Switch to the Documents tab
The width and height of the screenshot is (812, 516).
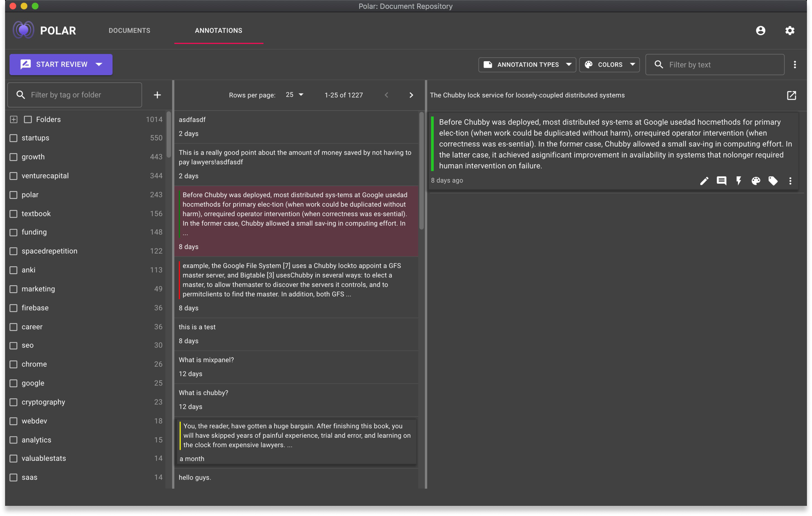pos(129,30)
